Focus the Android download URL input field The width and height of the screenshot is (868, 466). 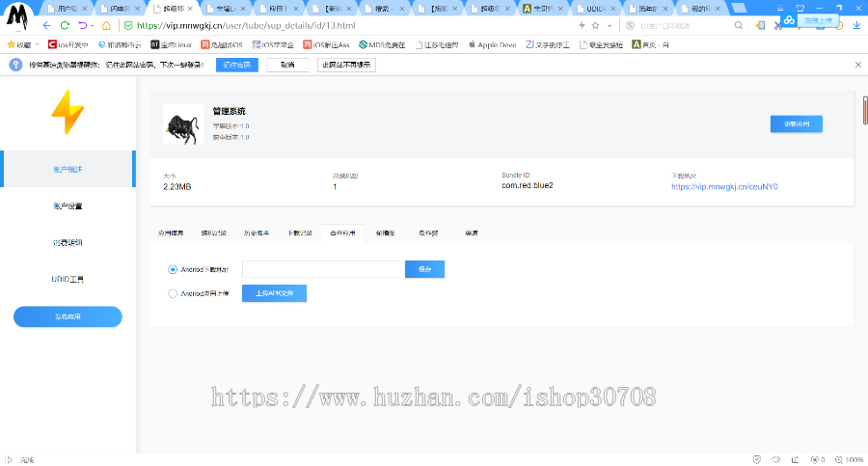[x=321, y=269]
